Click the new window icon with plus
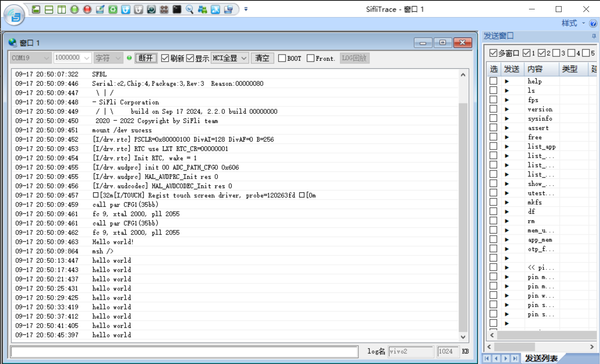600x364 pixels. (x=36, y=9)
